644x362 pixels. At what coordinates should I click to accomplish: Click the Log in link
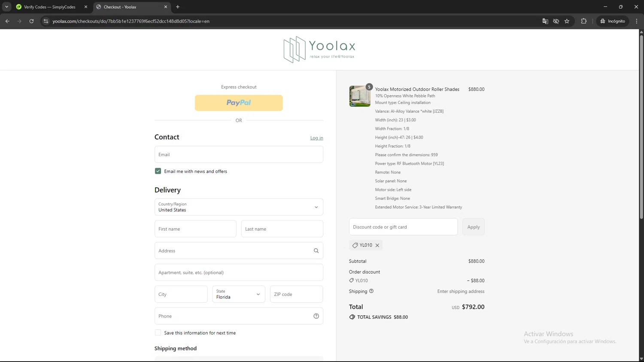[316, 138]
